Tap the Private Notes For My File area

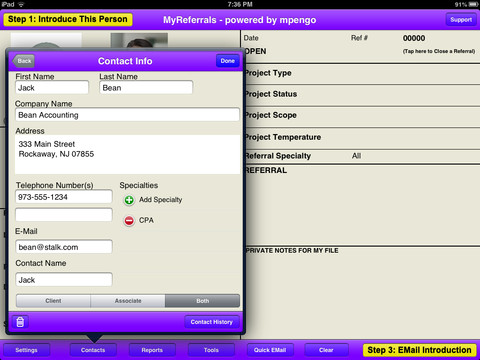click(x=360, y=293)
